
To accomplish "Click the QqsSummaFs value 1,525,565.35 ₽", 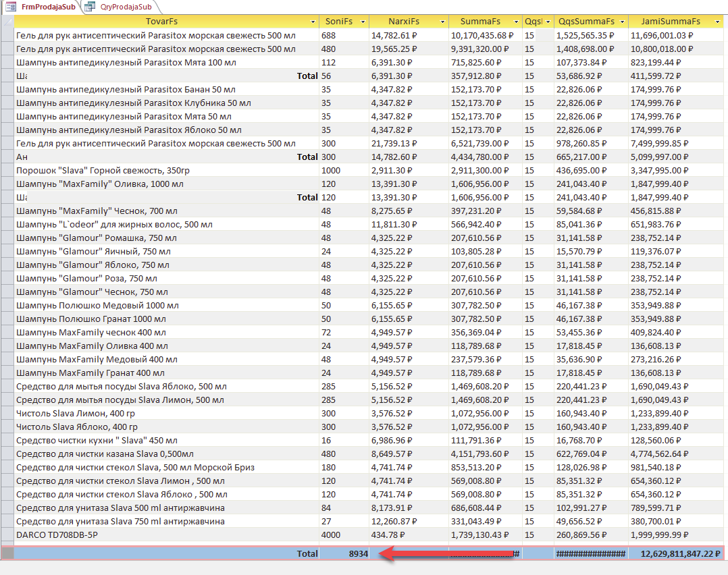I will coord(585,35).
